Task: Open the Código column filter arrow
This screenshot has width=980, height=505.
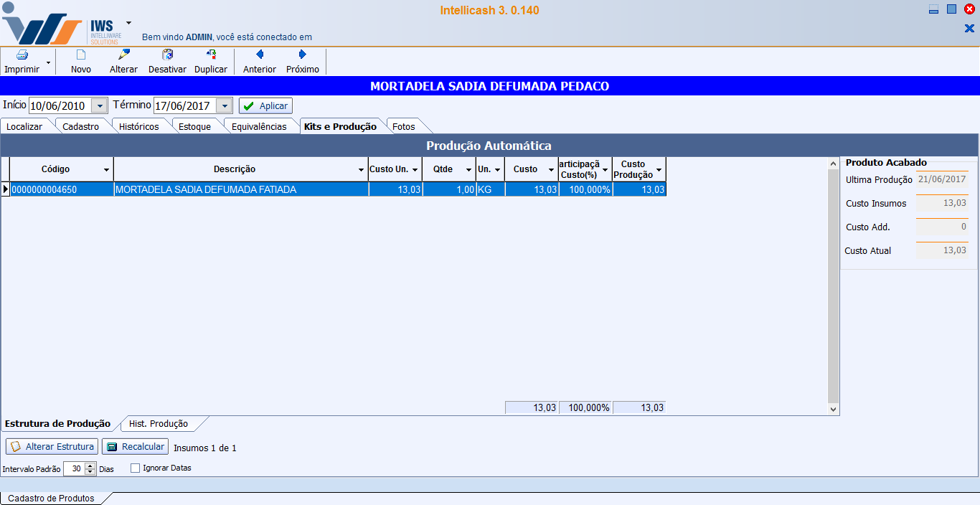Action: 107,170
